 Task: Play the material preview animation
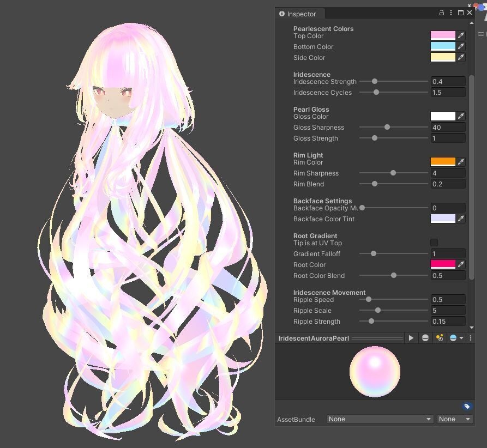tap(411, 338)
